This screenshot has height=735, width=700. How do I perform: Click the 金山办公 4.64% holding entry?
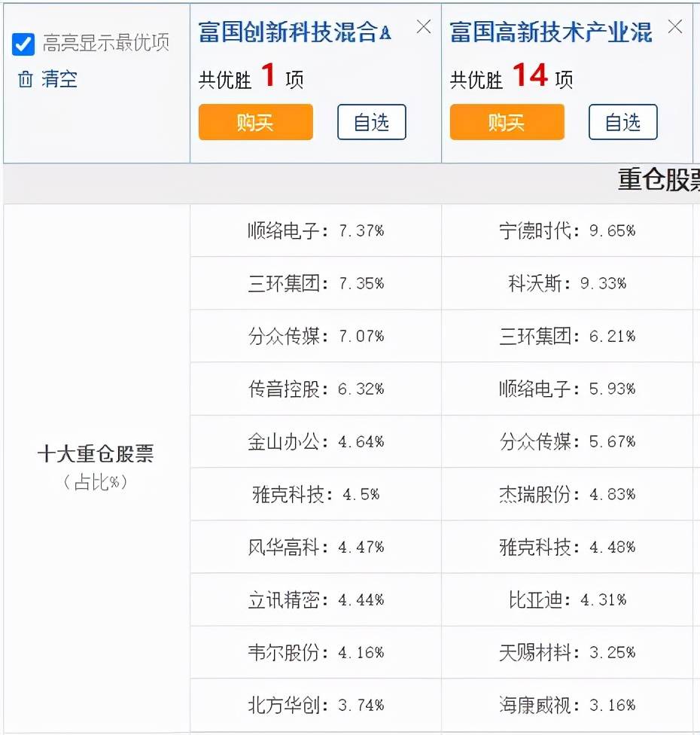click(315, 441)
